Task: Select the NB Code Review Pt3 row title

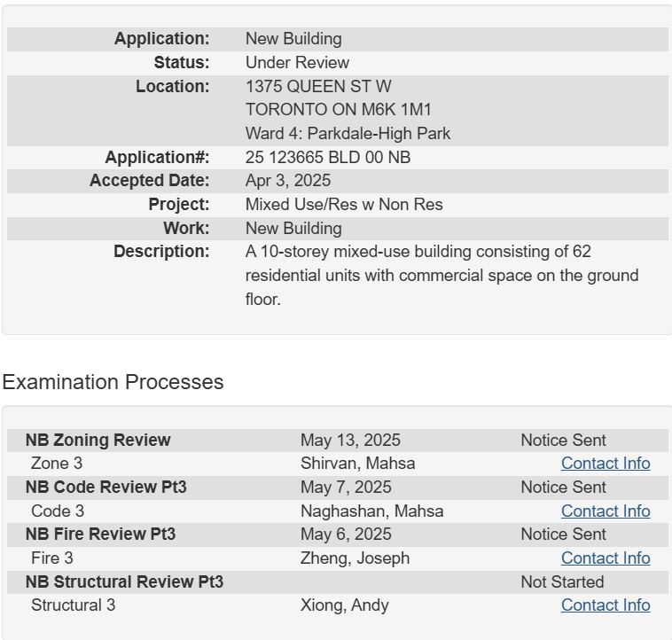Action: (x=105, y=488)
